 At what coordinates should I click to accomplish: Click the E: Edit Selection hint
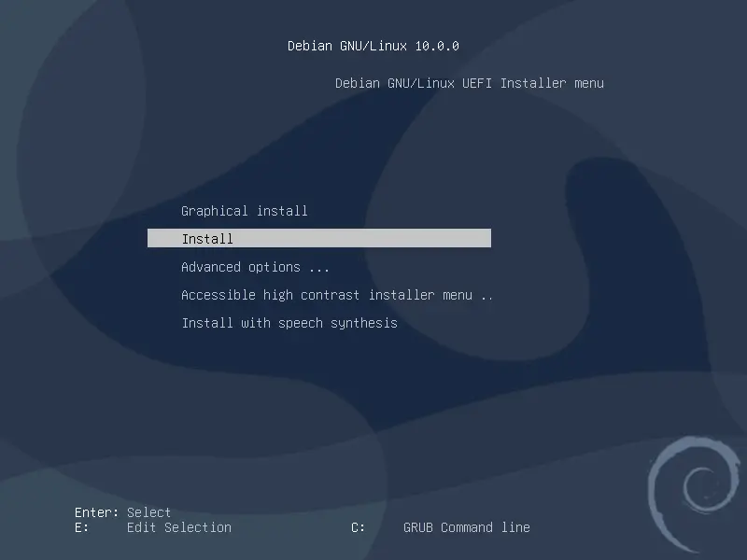[x=154, y=527]
